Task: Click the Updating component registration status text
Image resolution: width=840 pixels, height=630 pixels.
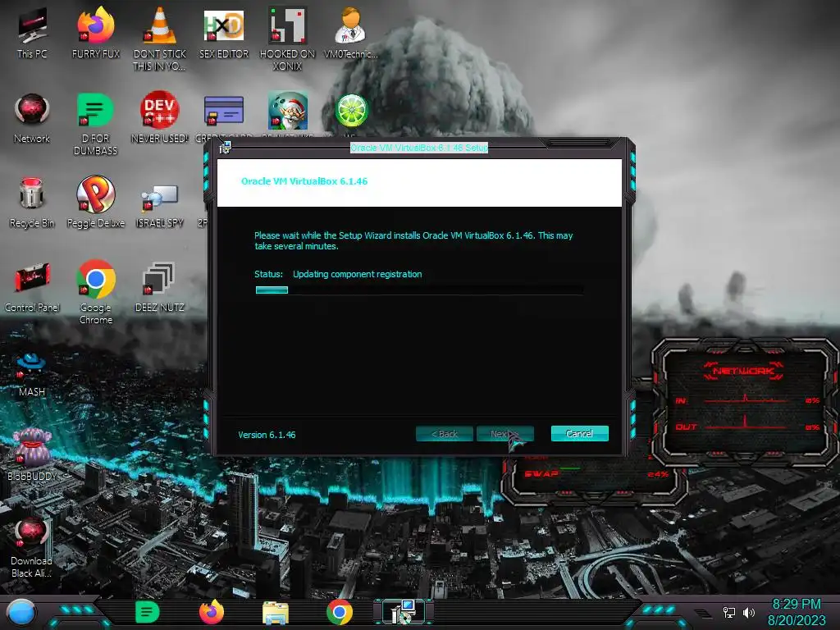Action: point(358,274)
